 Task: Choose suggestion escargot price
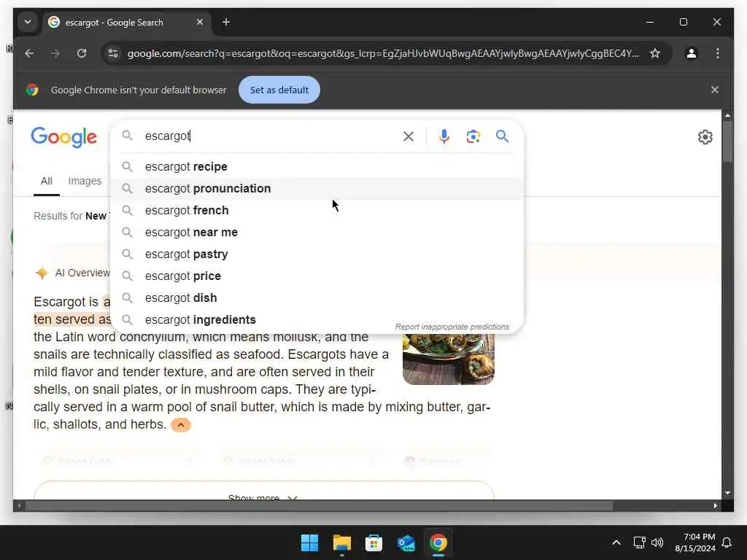(x=317, y=276)
